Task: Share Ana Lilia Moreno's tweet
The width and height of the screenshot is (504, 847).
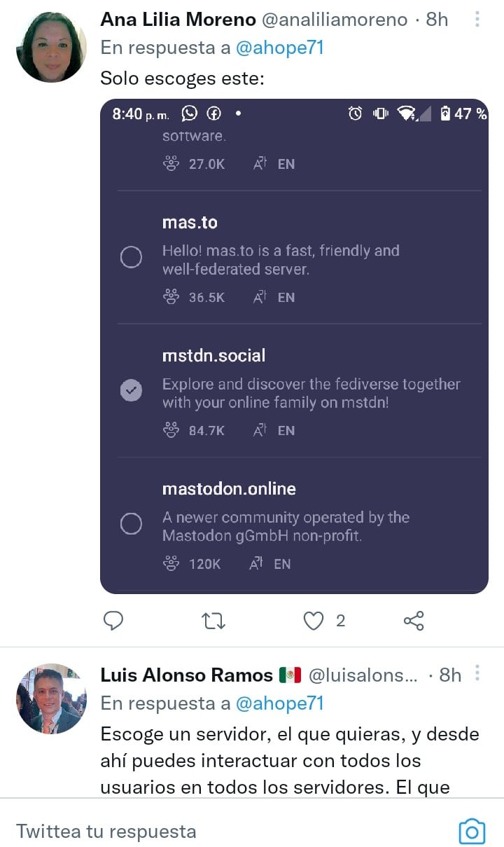Action: click(414, 621)
